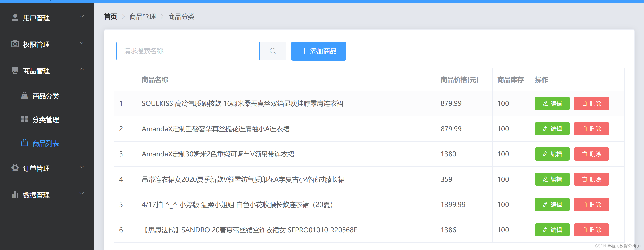
Task: Click the handbag icon beside 商品分类
Action: tap(24, 96)
